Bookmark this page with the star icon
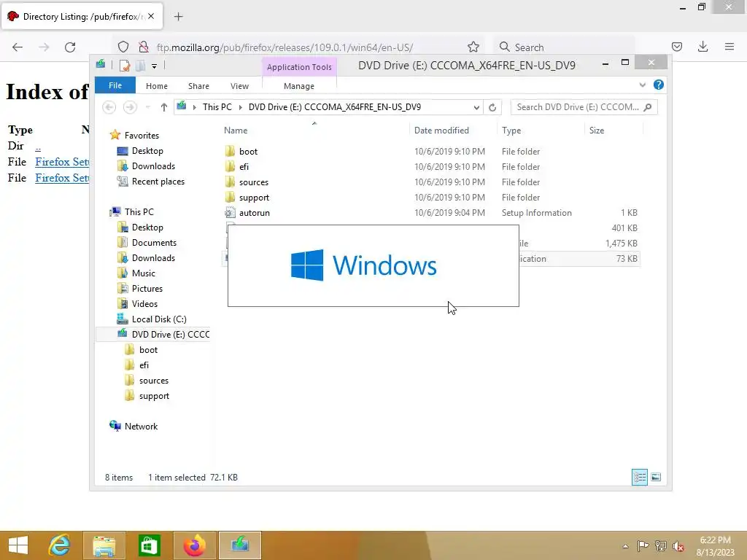This screenshot has width=747, height=560. [473, 47]
